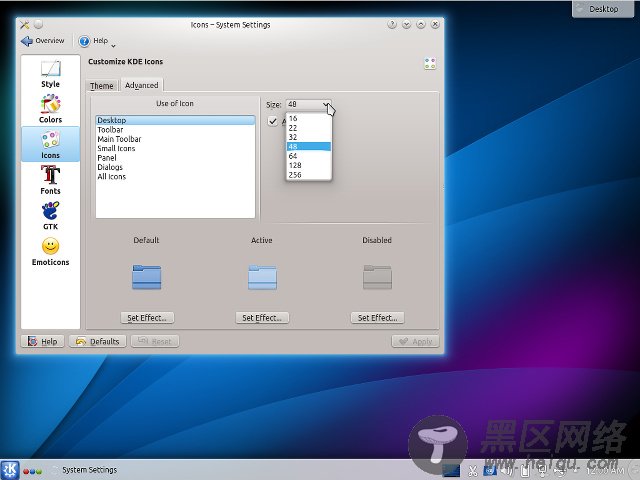Choose size 64 from dropdown
Image resolution: width=640 pixels, height=480 pixels.
tap(309, 156)
